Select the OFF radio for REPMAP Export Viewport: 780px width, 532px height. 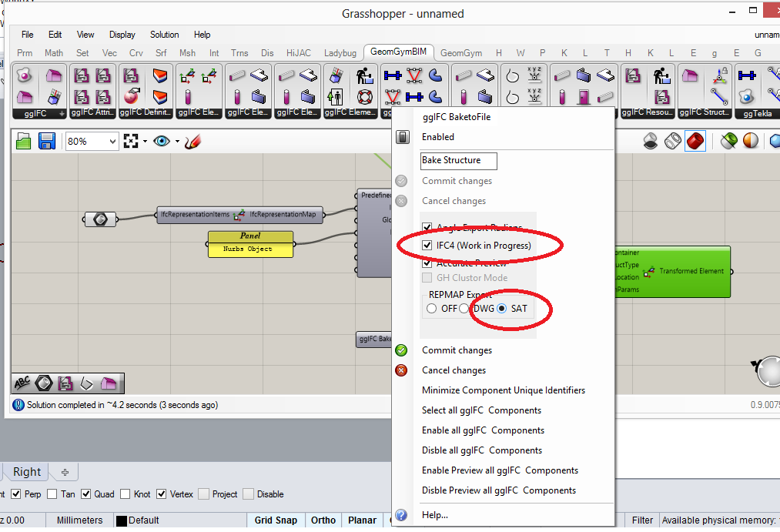pos(432,308)
